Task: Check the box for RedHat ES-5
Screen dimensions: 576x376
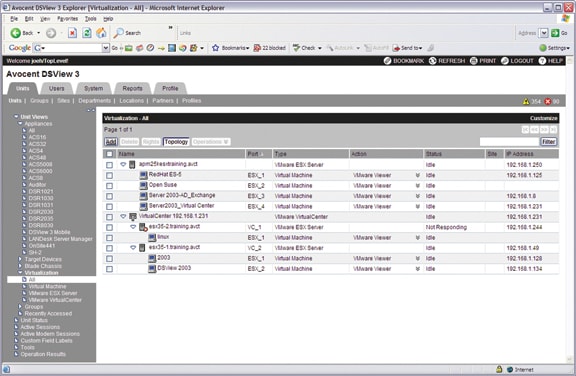Action: pyautogui.click(x=109, y=176)
